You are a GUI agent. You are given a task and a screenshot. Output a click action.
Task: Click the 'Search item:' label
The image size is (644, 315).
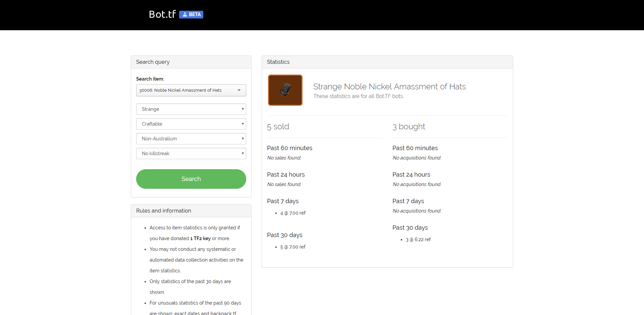150,79
